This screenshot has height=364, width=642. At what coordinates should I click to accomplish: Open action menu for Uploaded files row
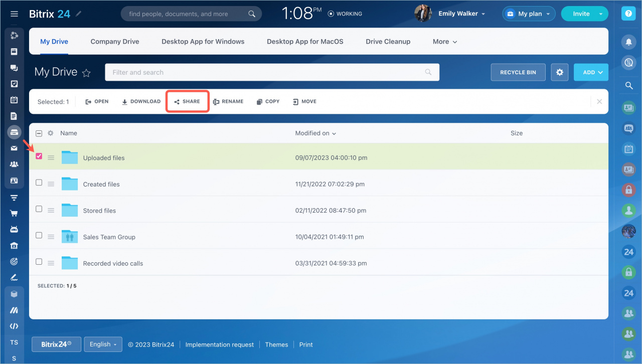pyautogui.click(x=51, y=157)
